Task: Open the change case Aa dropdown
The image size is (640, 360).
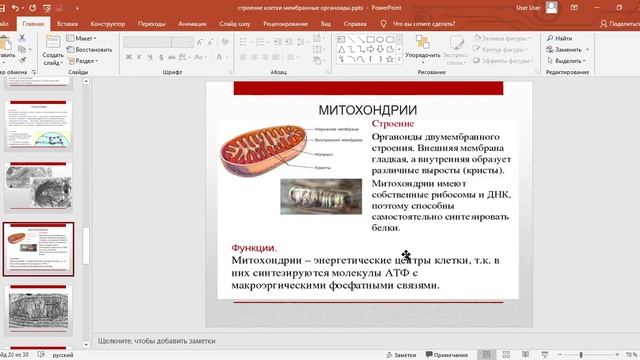Action: coord(200,57)
